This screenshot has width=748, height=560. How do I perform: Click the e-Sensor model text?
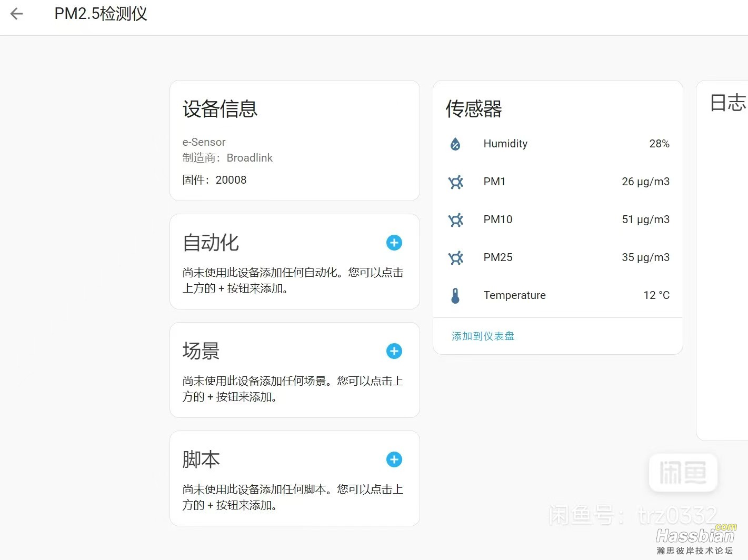pos(204,142)
